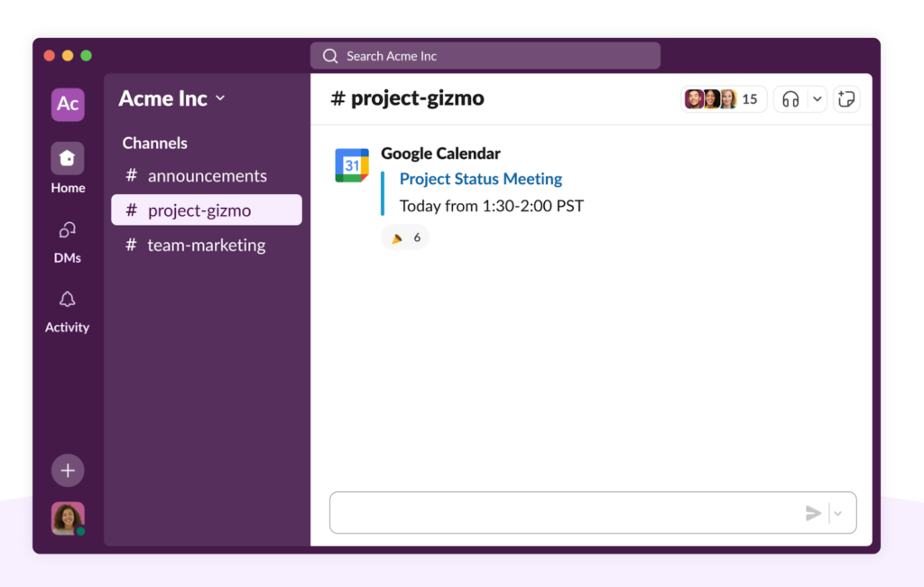Close the window with the red button
Screen dimensions: 924x587
click(x=50, y=55)
